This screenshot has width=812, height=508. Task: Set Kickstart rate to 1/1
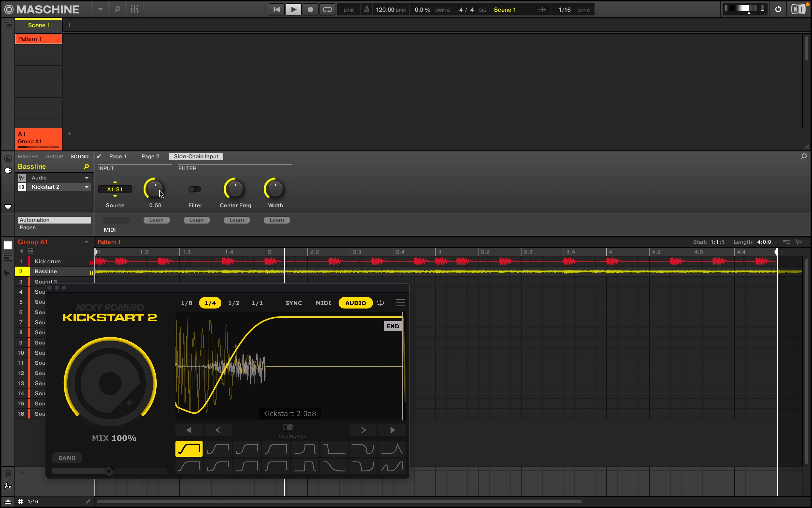point(257,303)
